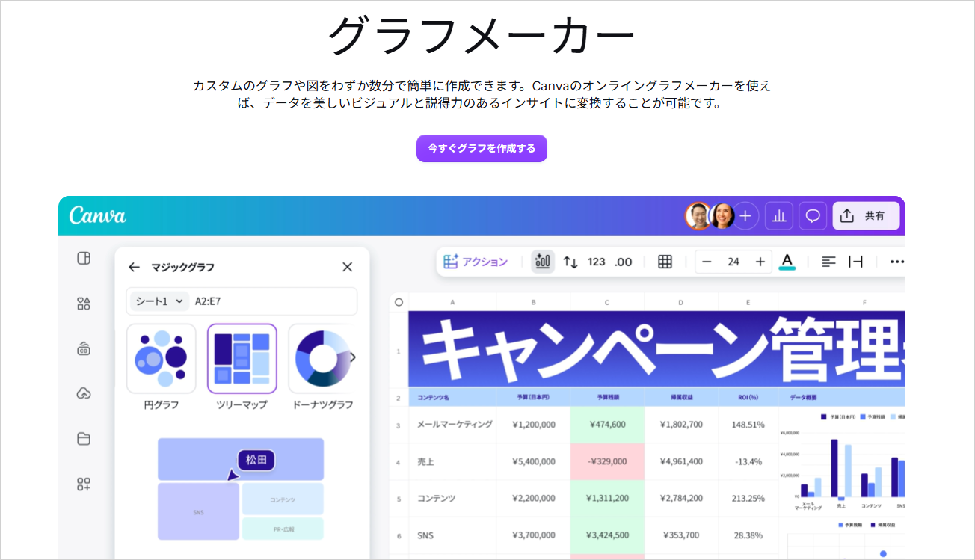Open the projects folder icon in sidebar
Viewport: 975px width, 560px height.
(x=84, y=439)
